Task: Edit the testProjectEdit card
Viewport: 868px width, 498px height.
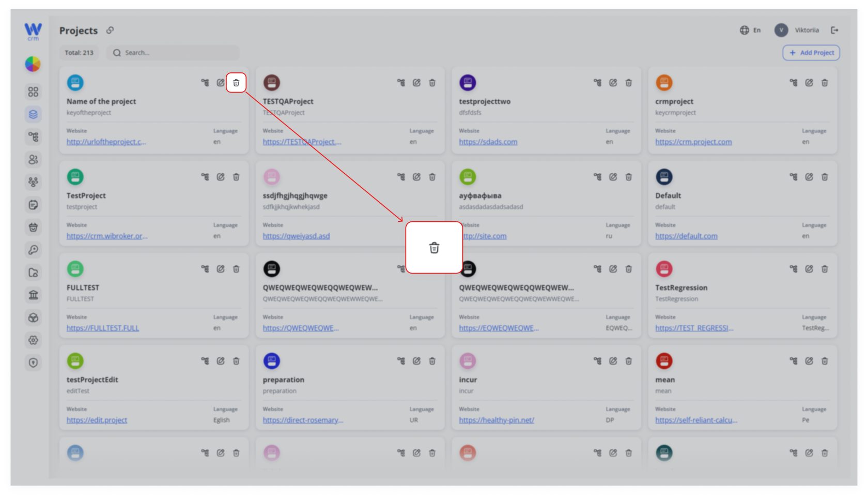Action: point(221,361)
